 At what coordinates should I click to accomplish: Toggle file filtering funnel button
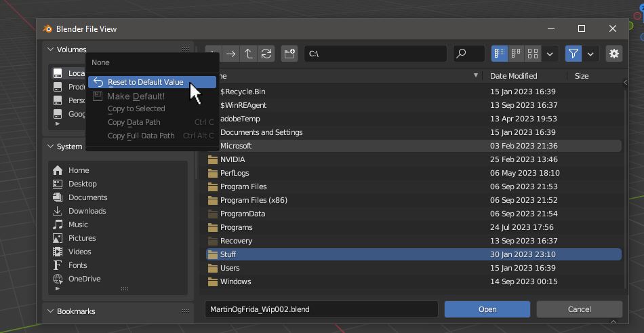(573, 54)
